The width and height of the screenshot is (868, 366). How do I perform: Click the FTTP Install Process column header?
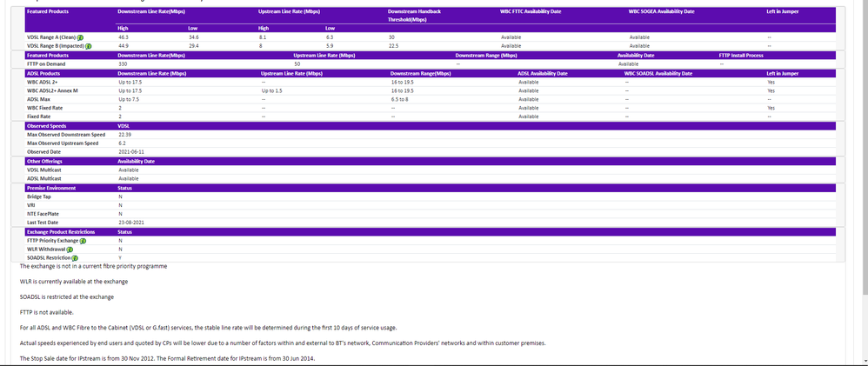(x=741, y=56)
